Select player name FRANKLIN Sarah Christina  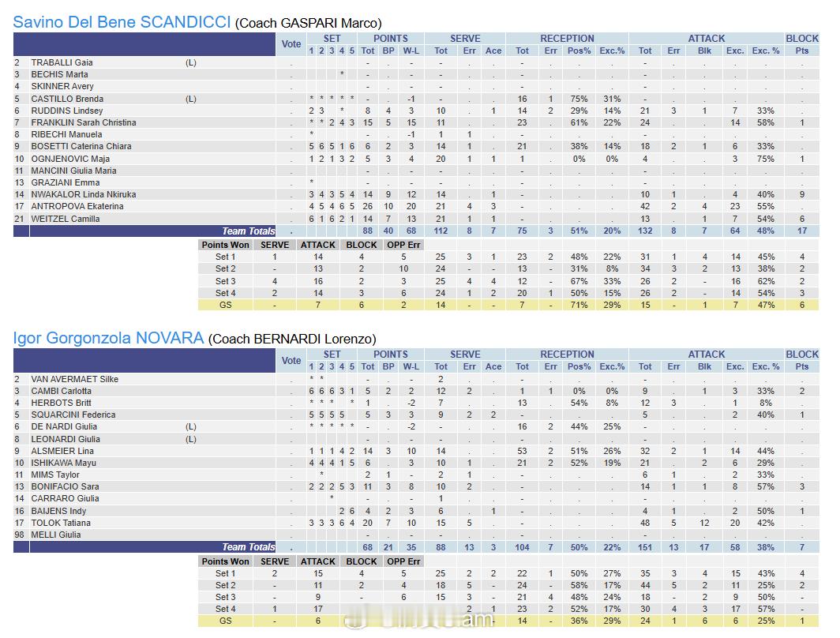click(x=84, y=122)
